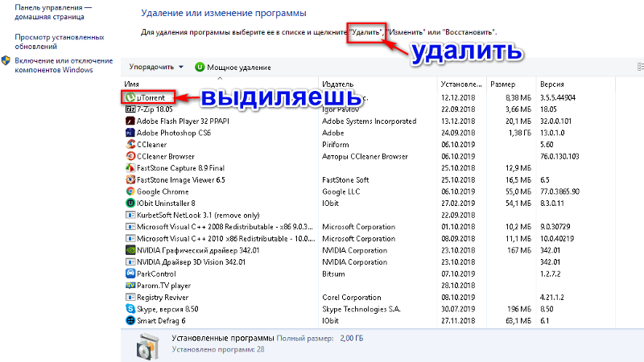
Task: Click the Skype program icon
Action: [x=130, y=309]
